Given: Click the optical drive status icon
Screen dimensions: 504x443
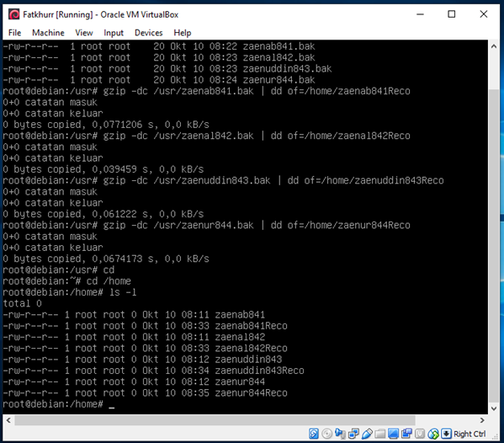Looking at the screenshot, I should (x=327, y=434).
